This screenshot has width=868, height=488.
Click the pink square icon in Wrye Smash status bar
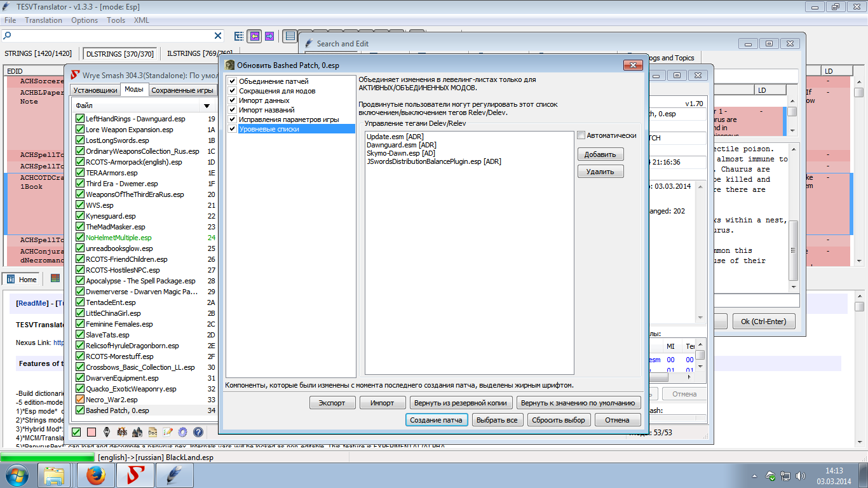92,432
